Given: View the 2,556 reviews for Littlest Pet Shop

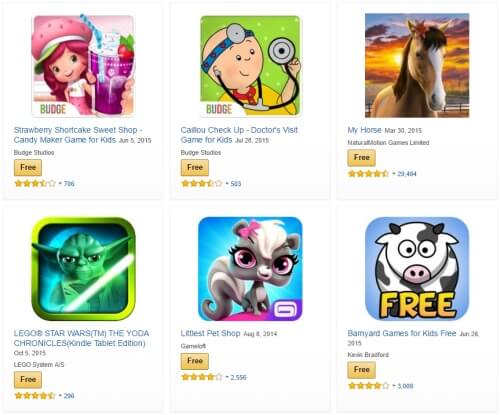Looking at the screenshot, I should (238, 377).
